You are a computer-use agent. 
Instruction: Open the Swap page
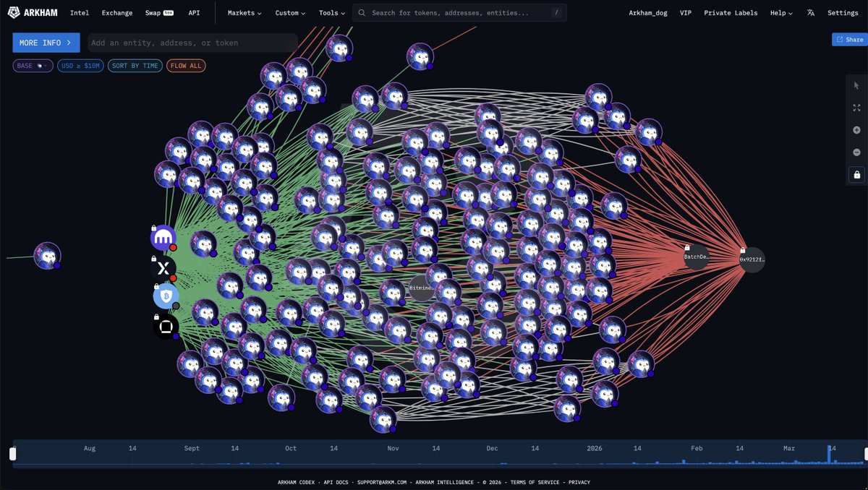pyautogui.click(x=158, y=13)
